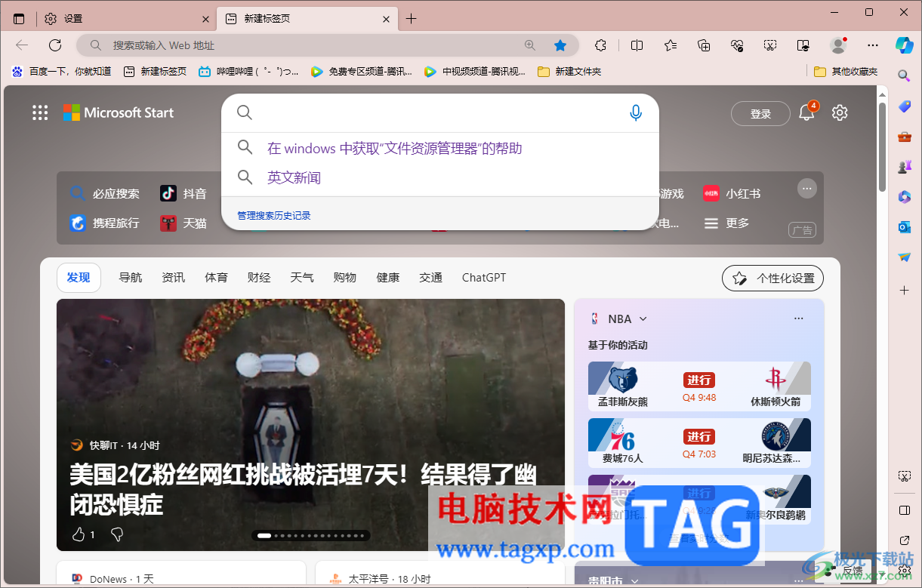Screen dimensions: 922x588
Task: Click the zoom magnifier in address bar
Action: pyautogui.click(x=530, y=45)
